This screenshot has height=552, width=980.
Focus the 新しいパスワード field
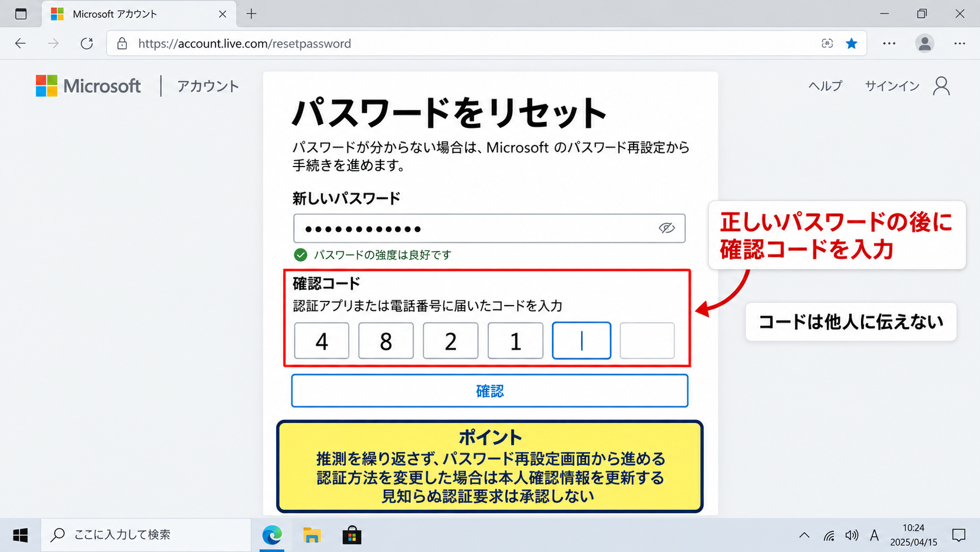[489, 228]
